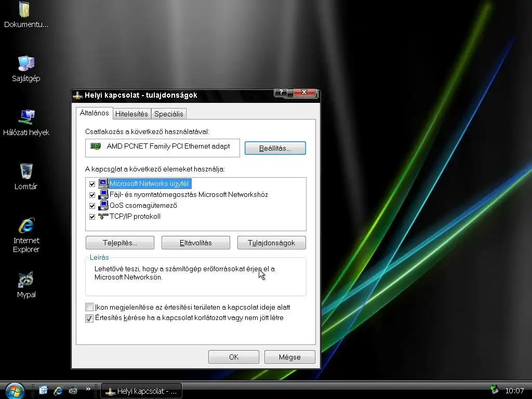Open the Sajátgép desktop icon
The height and width of the screenshot is (399, 532).
click(x=26, y=63)
